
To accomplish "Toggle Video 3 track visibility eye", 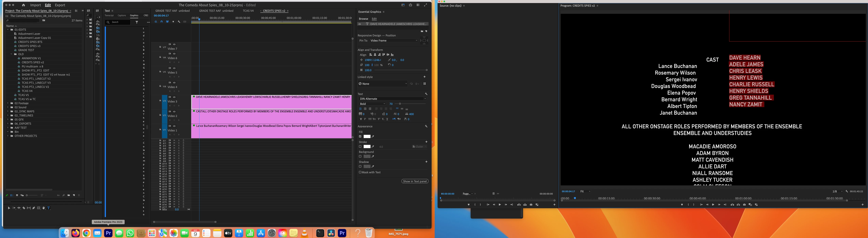I will coord(174,97).
